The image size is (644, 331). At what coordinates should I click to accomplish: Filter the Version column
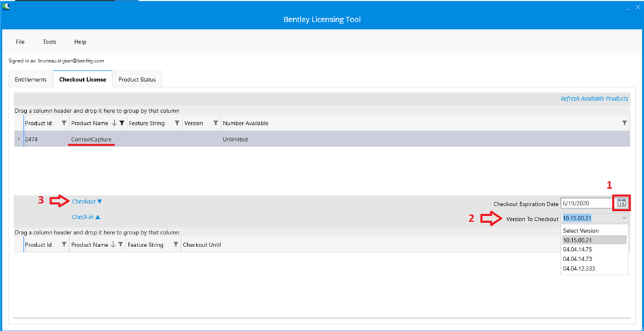click(215, 124)
